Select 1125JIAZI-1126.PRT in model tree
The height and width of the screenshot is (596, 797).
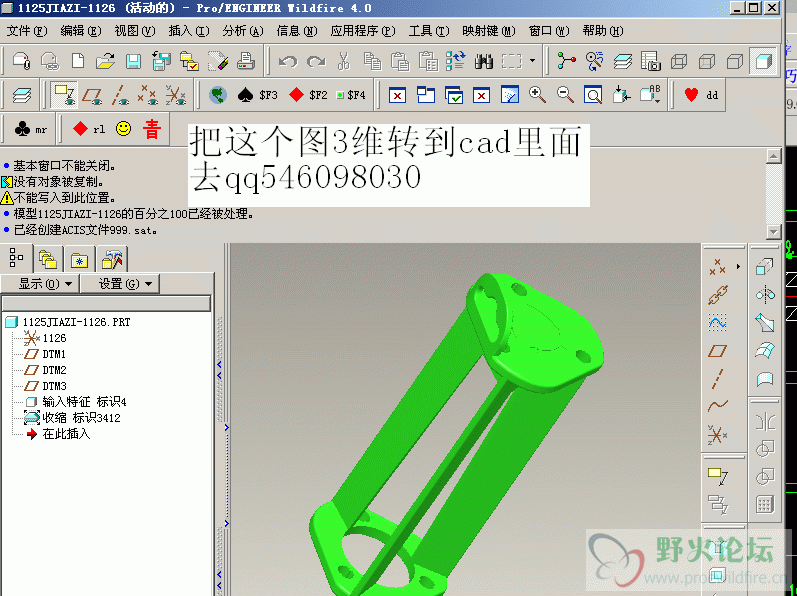tap(68, 322)
